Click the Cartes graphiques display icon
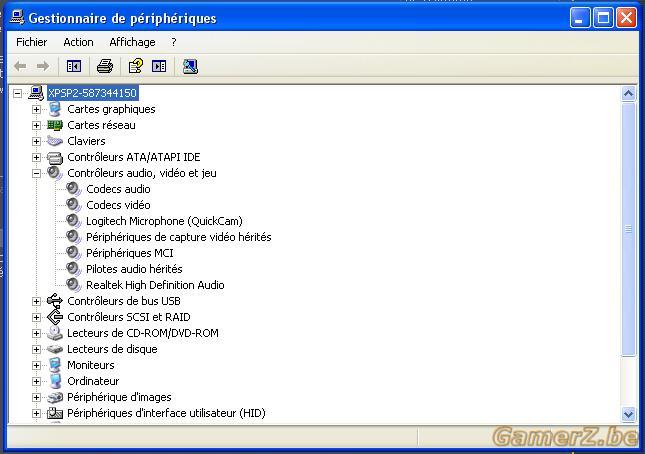The image size is (645, 454). pos(54,109)
